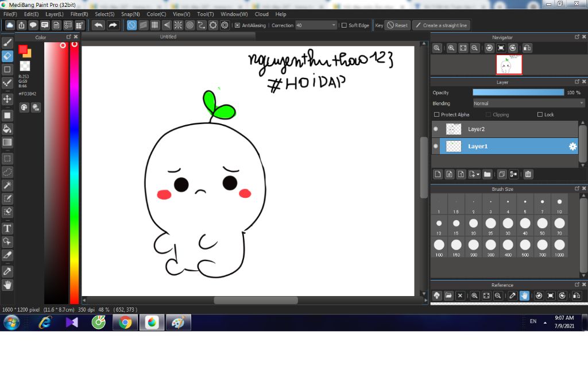The height and width of the screenshot is (380, 588).
Task: Enable radial snap
Action: pyautogui.click(x=178, y=25)
